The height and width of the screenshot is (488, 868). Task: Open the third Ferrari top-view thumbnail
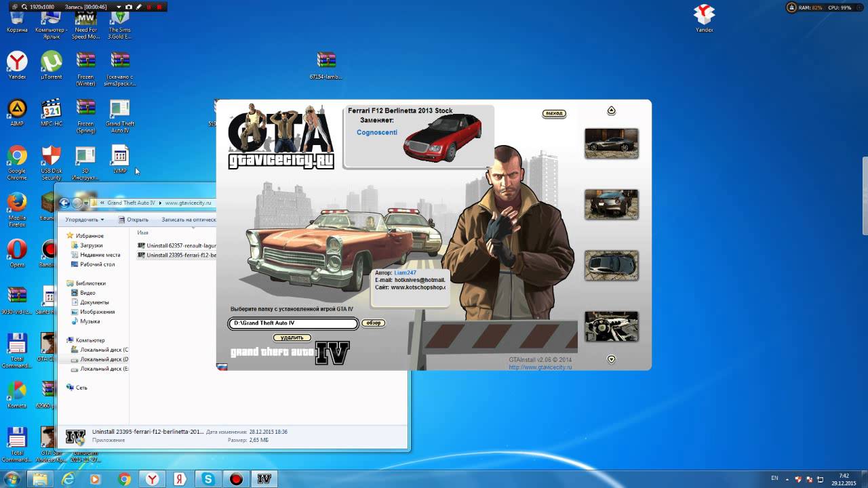(x=611, y=265)
